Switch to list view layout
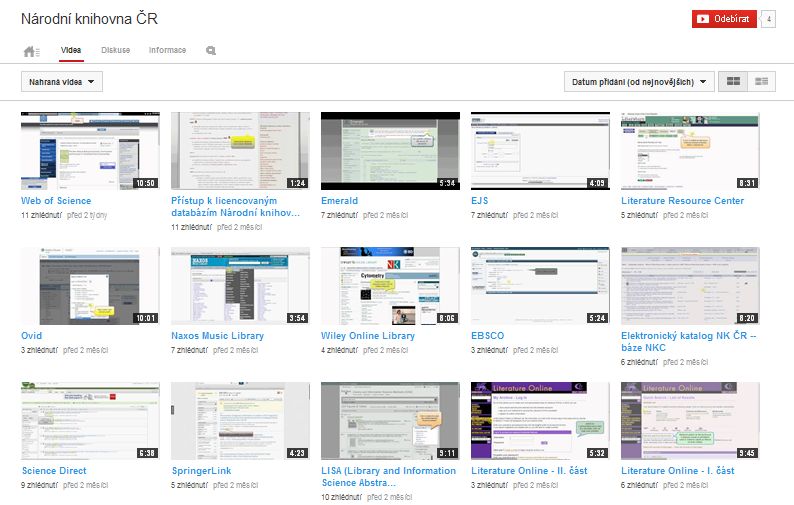 [x=761, y=82]
